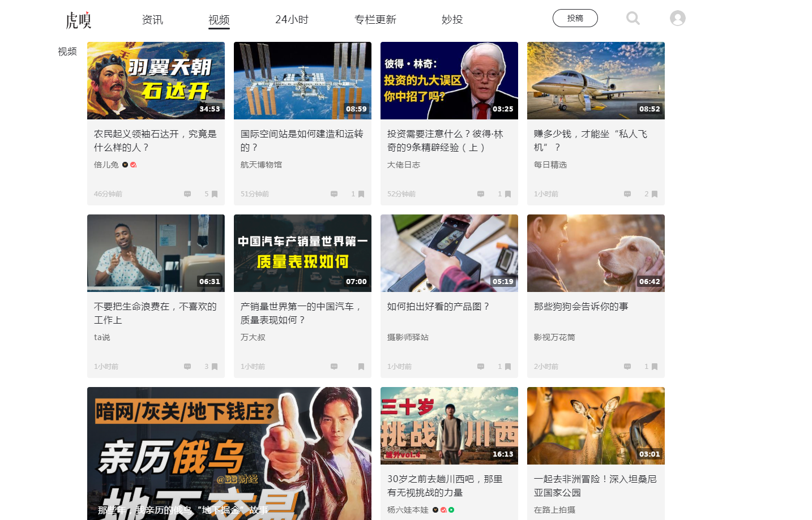Open author link 倍儿兔
This screenshot has height=520, width=812.
click(106, 165)
